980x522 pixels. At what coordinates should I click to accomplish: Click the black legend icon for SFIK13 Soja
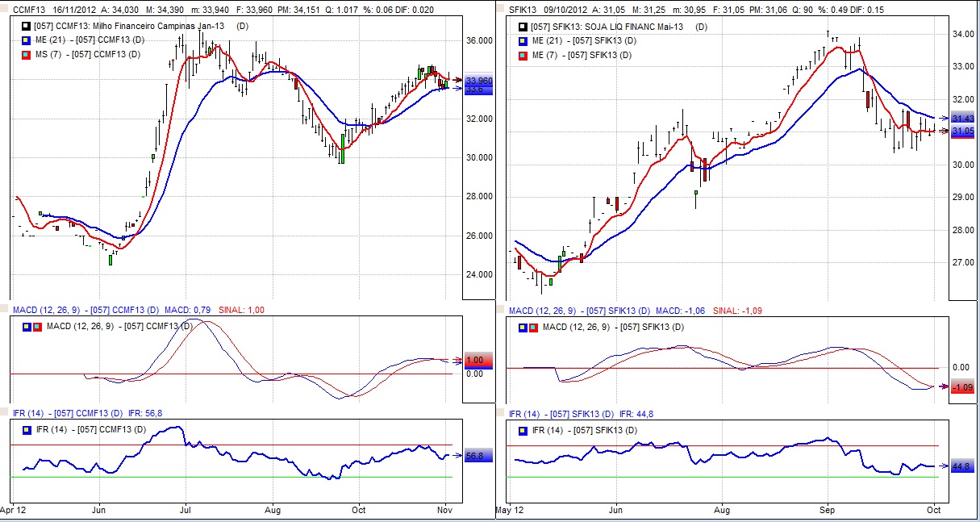(523, 27)
